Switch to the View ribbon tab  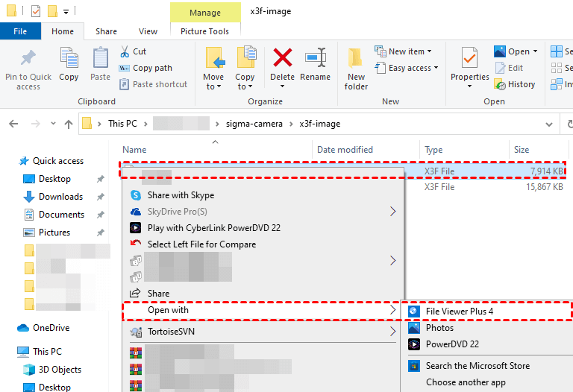pyautogui.click(x=148, y=31)
